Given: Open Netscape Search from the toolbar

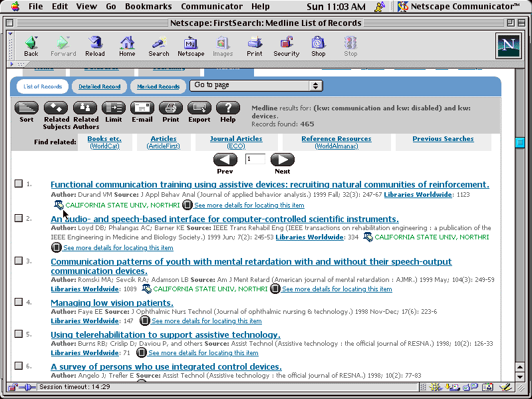Looking at the screenshot, I should (x=158, y=46).
